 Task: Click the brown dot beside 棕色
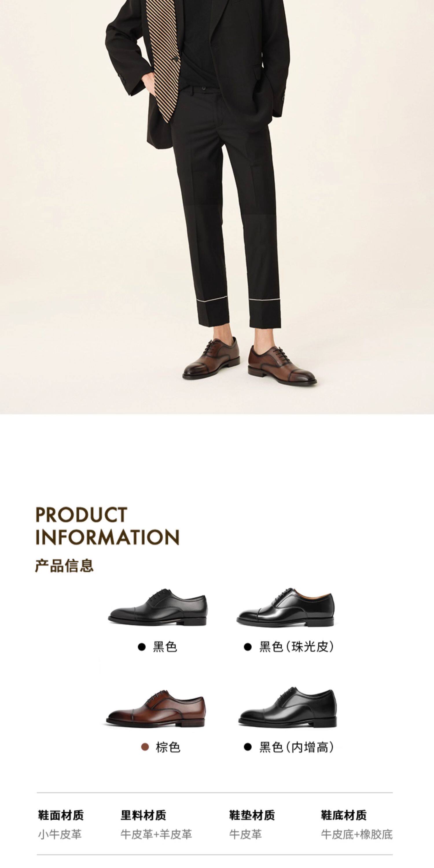145,747
